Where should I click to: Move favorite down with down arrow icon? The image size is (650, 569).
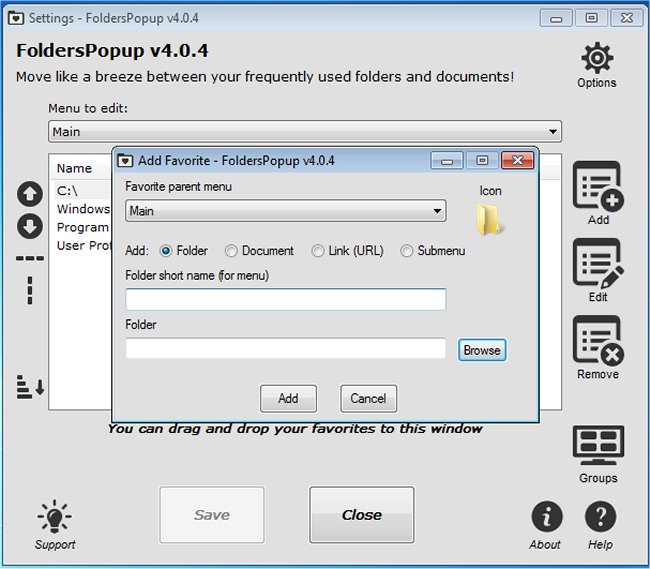[x=30, y=226]
